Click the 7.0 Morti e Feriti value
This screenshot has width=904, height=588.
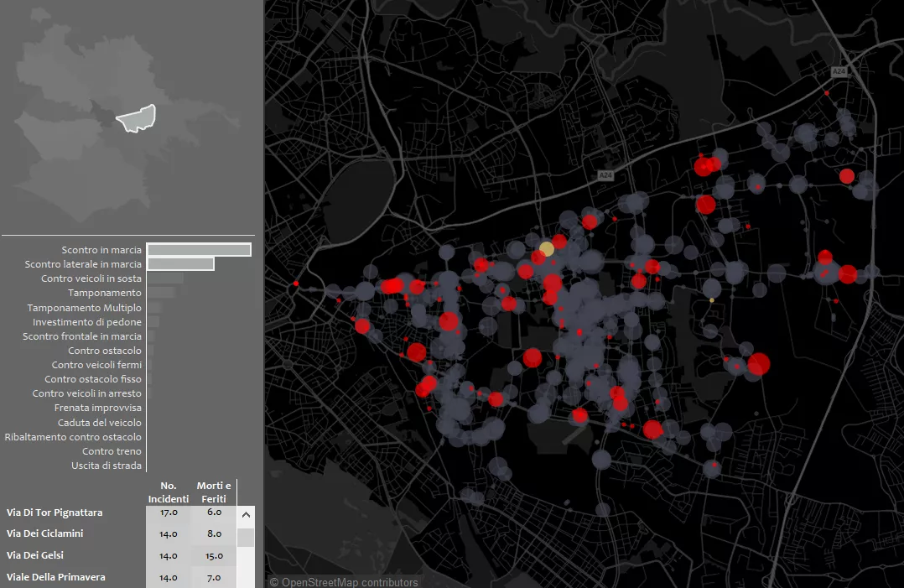(214, 578)
